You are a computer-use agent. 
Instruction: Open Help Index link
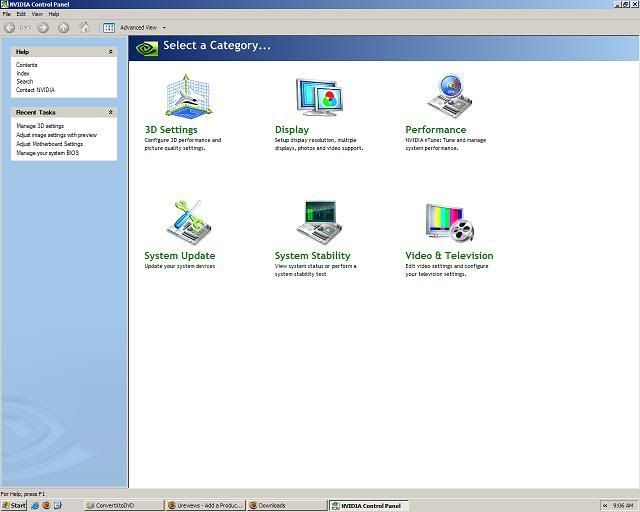pos(23,73)
